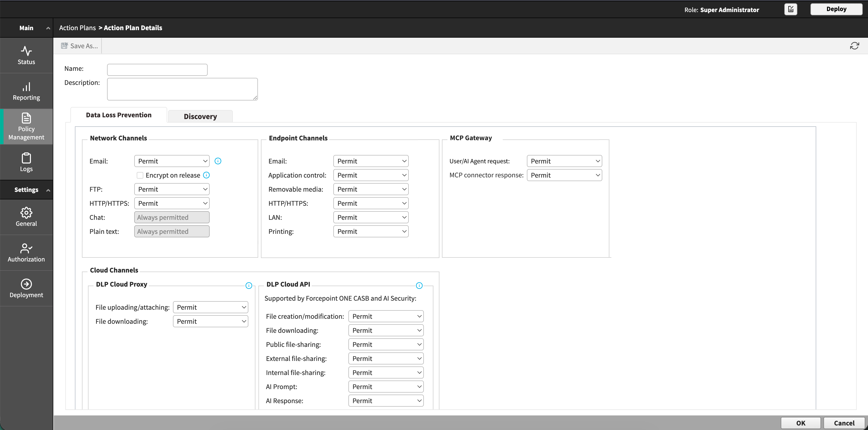
Task: Switch to the Discovery tab
Action: [x=200, y=117]
